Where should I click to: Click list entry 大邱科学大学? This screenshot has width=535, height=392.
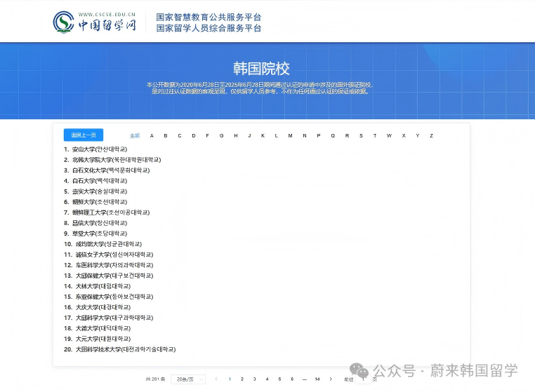tap(109, 318)
